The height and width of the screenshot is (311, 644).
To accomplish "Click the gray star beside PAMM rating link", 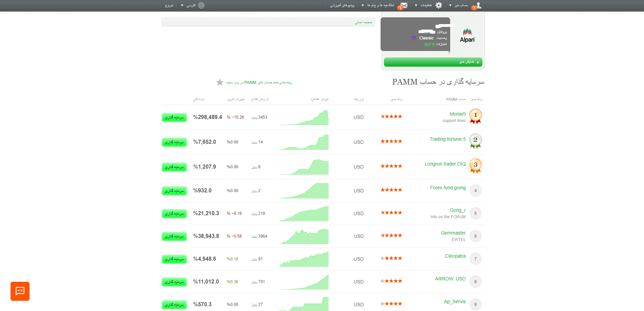I will pos(220,82).
